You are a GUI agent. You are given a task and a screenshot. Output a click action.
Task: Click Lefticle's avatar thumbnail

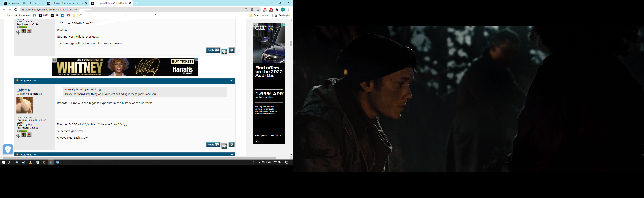click(25, 106)
